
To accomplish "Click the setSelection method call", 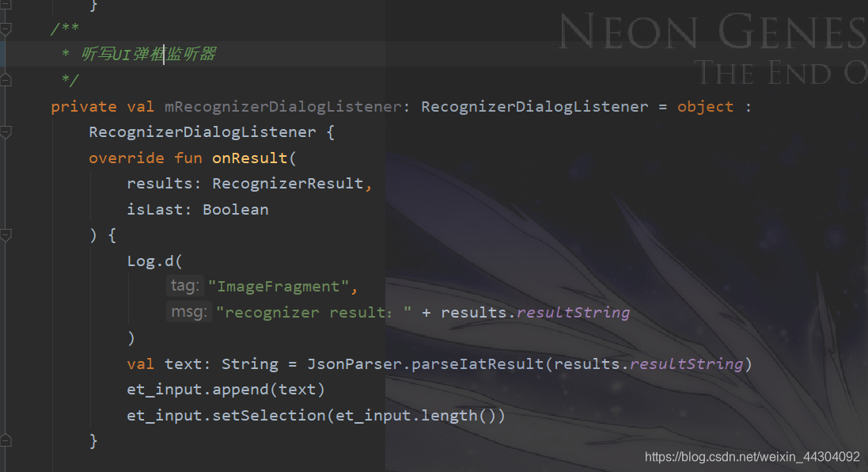I will 269,416.
